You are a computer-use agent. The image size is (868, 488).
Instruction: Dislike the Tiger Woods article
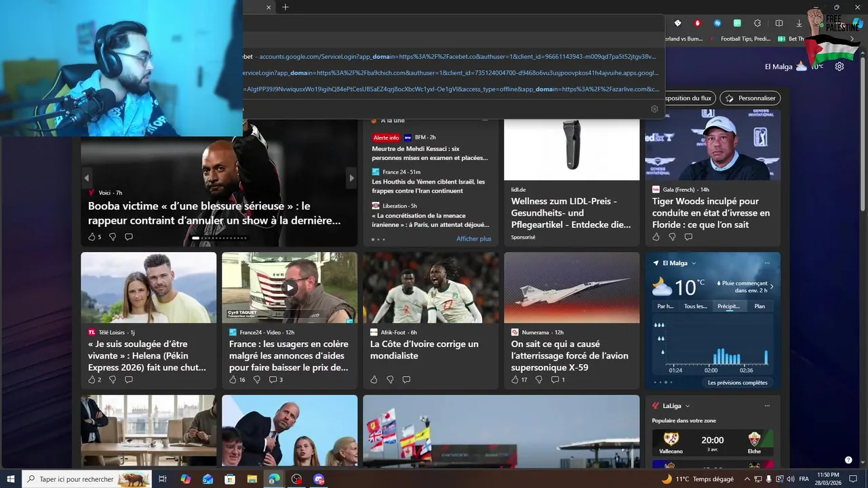click(x=672, y=237)
